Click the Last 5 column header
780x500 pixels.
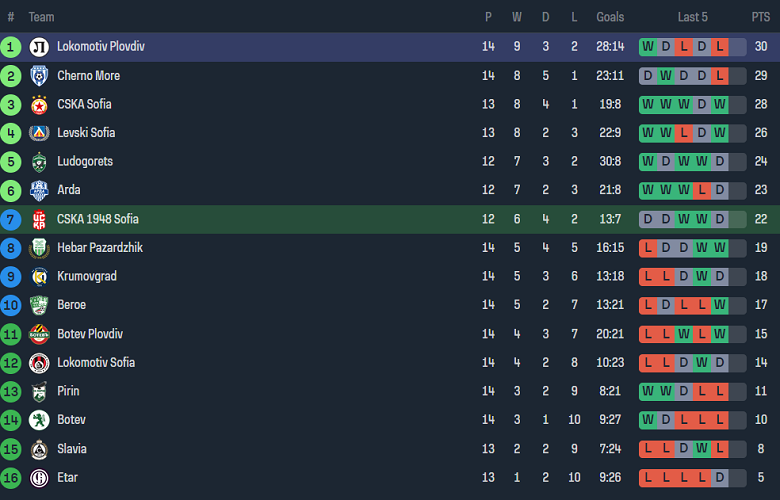click(x=692, y=17)
